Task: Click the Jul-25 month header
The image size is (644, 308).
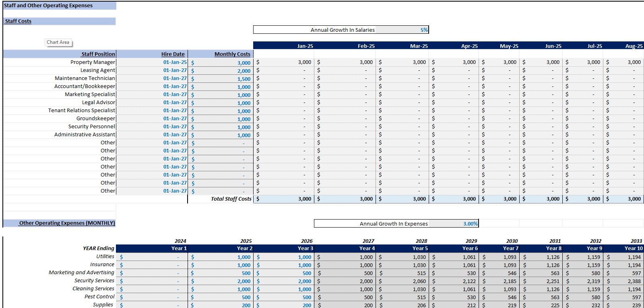Action: click(594, 46)
